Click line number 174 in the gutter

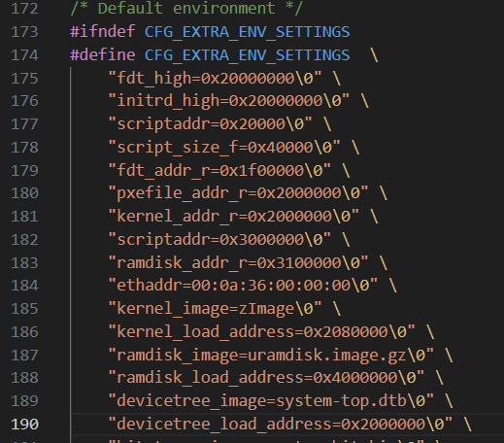point(24,55)
